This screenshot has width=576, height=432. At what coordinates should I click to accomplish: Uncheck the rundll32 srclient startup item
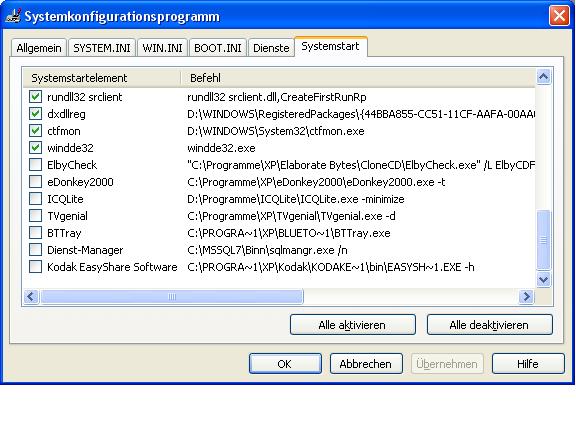(x=35, y=97)
